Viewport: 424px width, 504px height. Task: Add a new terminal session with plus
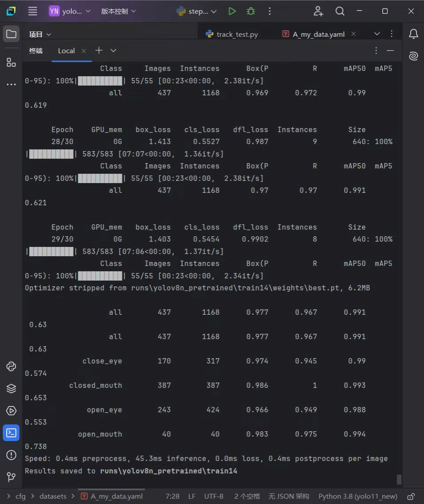(x=99, y=51)
